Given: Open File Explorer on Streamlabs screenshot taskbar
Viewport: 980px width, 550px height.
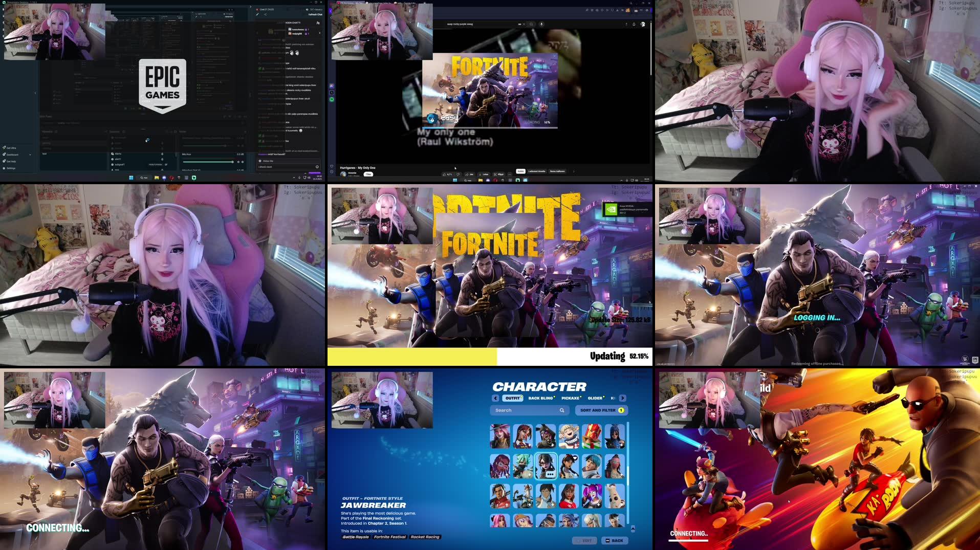Looking at the screenshot, I should (157, 178).
